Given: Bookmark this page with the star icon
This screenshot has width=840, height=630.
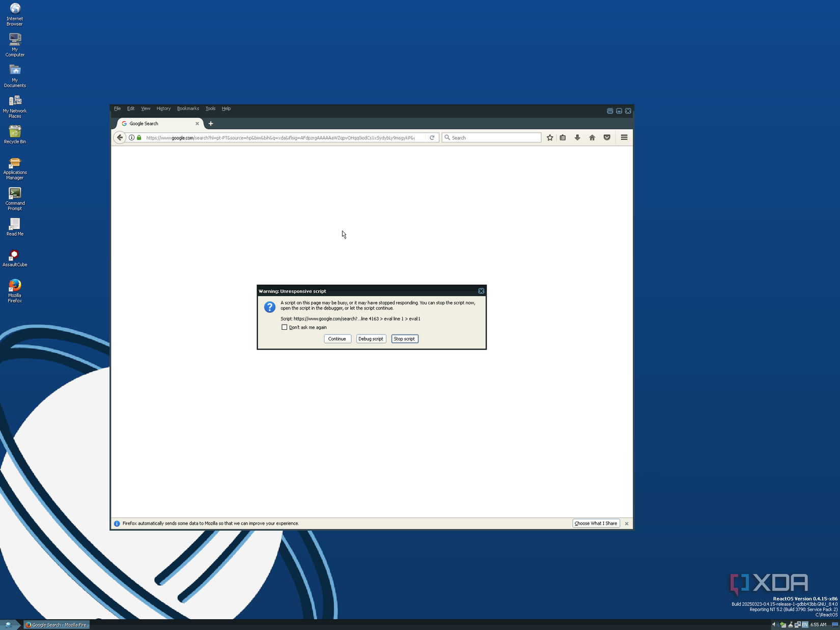Looking at the screenshot, I should pyautogui.click(x=550, y=137).
